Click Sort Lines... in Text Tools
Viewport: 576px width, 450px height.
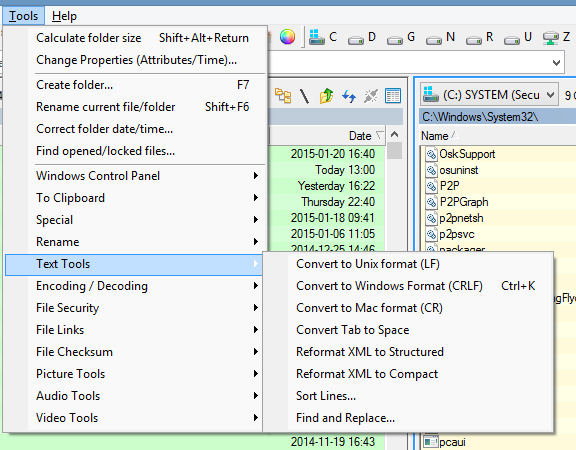326,396
